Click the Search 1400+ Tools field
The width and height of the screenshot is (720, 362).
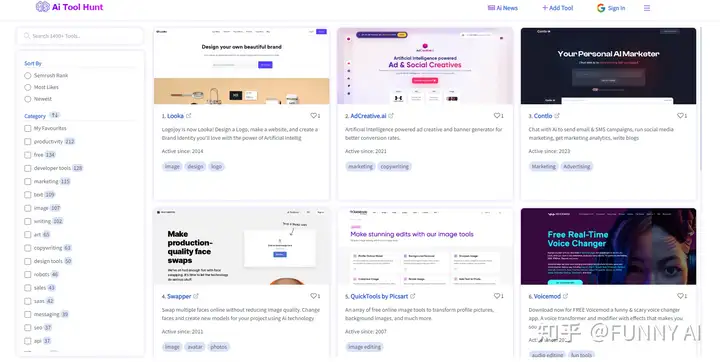pos(80,36)
